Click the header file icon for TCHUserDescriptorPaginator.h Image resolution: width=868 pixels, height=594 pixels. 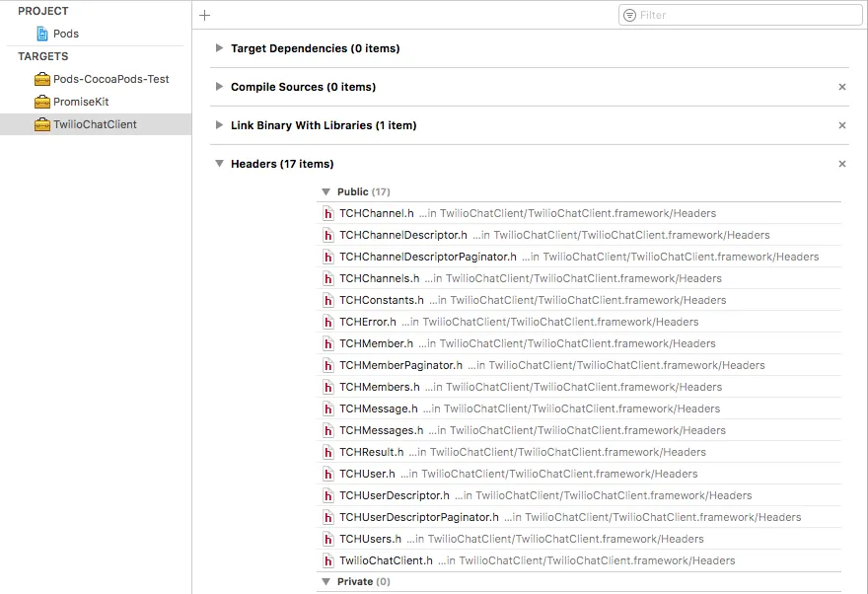(x=328, y=517)
